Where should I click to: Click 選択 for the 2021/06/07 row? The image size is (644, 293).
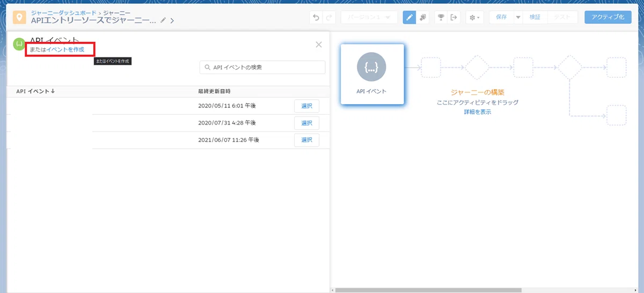point(306,140)
